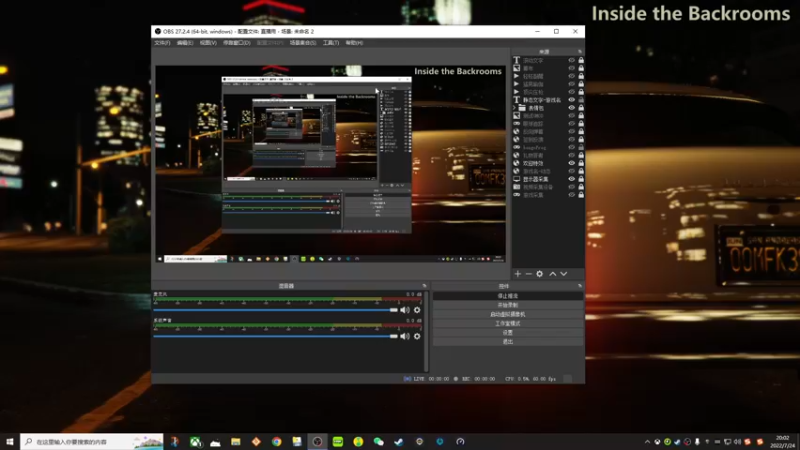Image resolution: width=800 pixels, height=450 pixels.
Task: Click the 启动虚拟摄像机 button
Action: coord(508,314)
